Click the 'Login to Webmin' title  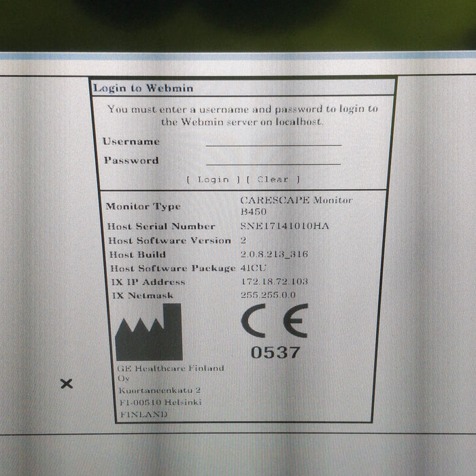pos(143,88)
